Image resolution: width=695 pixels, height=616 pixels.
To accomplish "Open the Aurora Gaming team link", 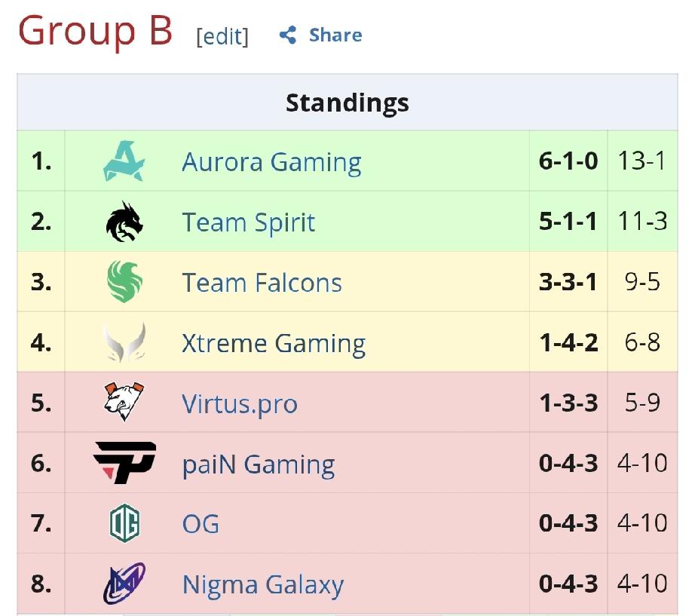I will pos(271,162).
